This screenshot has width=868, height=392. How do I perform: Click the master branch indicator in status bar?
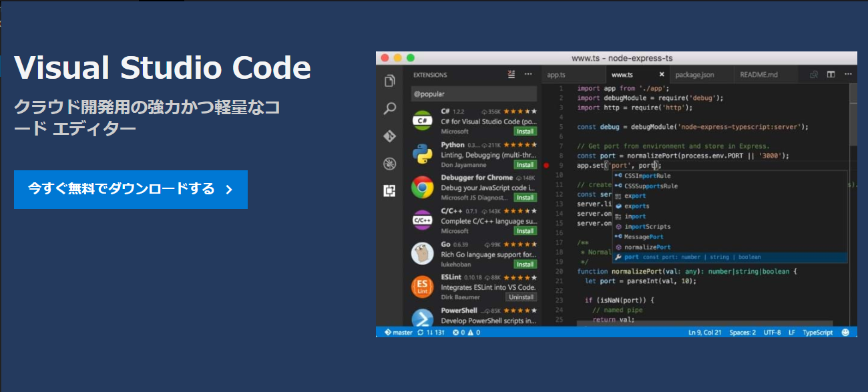point(399,332)
